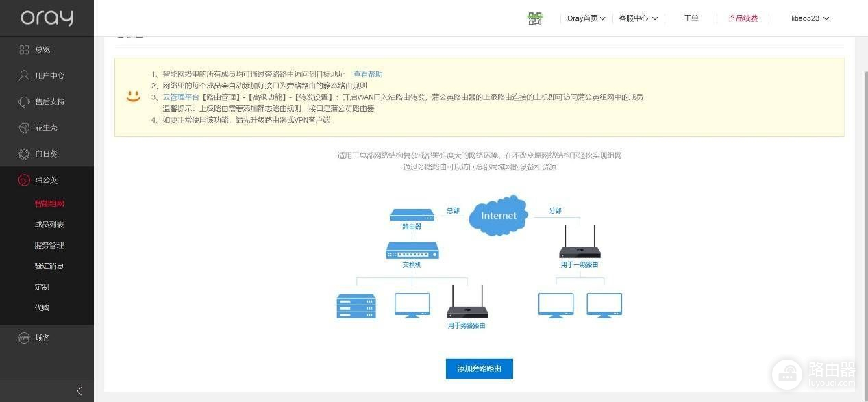Viewport: 868px width, 402px height.
Task: Select 服务管理 in the sidebar
Action: pyautogui.click(x=49, y=245)
